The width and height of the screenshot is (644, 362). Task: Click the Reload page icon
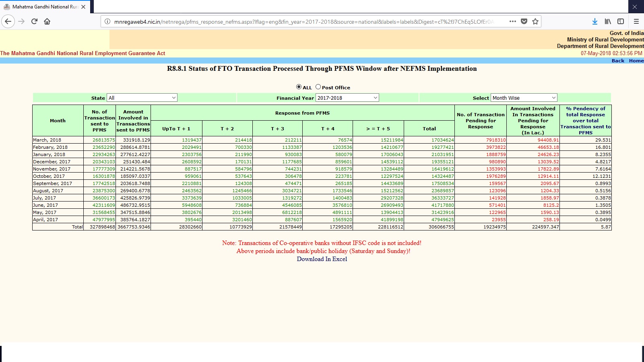tap(34, 21)
